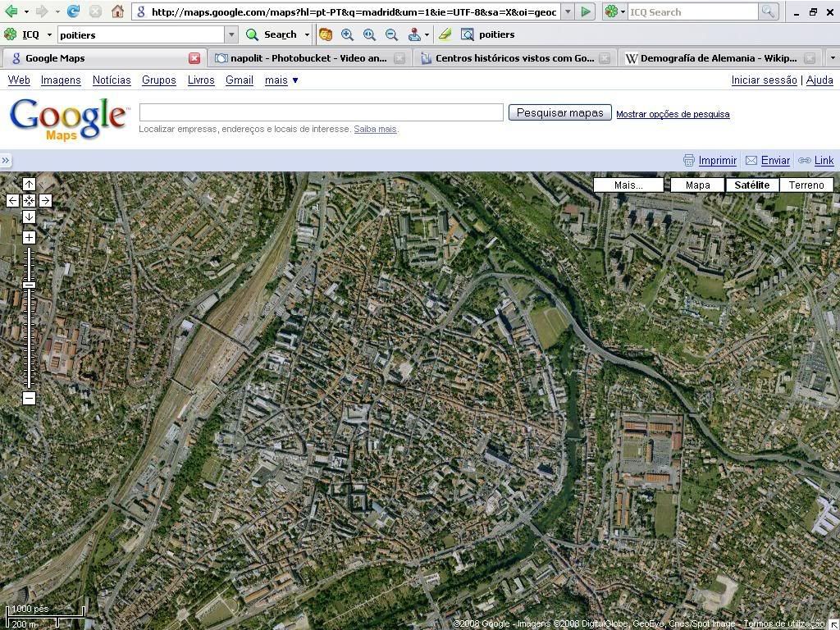Expand the left side panel chevron
The image size is (840, 630).
pos(6,161)
